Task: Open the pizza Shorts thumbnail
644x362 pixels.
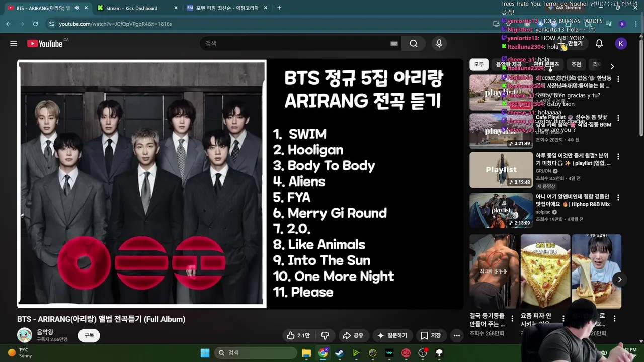Action: [545, 271]
